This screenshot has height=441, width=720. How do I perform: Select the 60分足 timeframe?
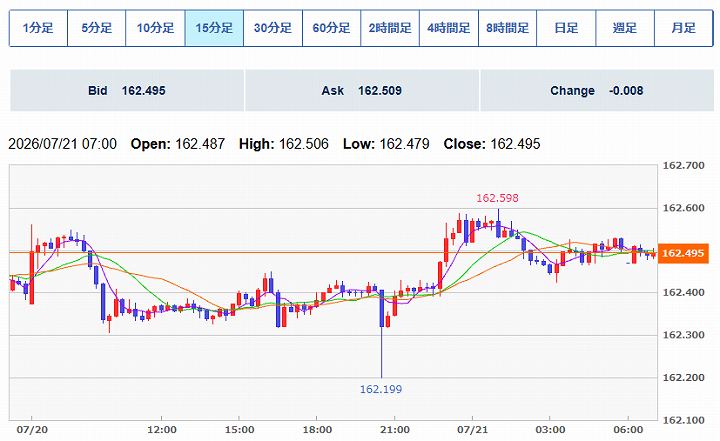(x=331, y=28)
